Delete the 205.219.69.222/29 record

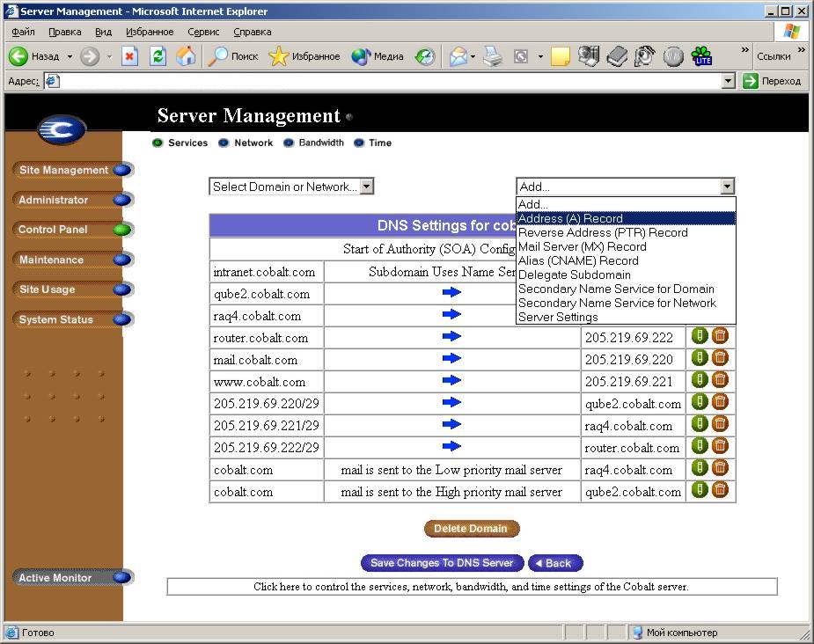pyautogui.click(x=720, y=446)
